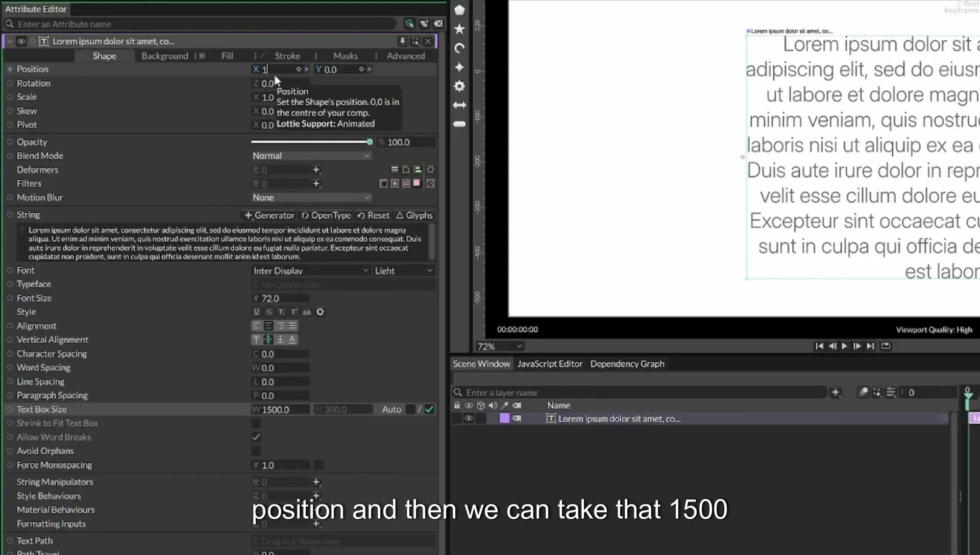The image size is (980, 555).
Task: Adjust the Opacity slider
Action: click(312, 142)
